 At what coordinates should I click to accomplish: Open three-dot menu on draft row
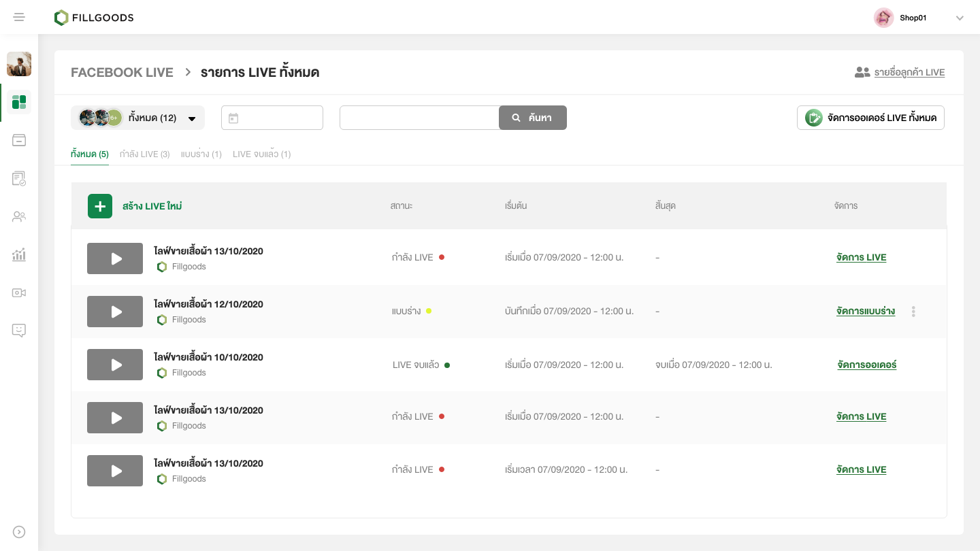point(913,312)
